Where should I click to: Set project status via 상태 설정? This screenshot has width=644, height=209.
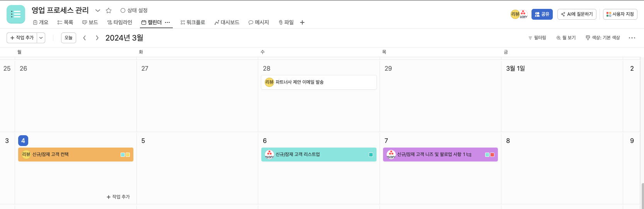tap(134, 10)
